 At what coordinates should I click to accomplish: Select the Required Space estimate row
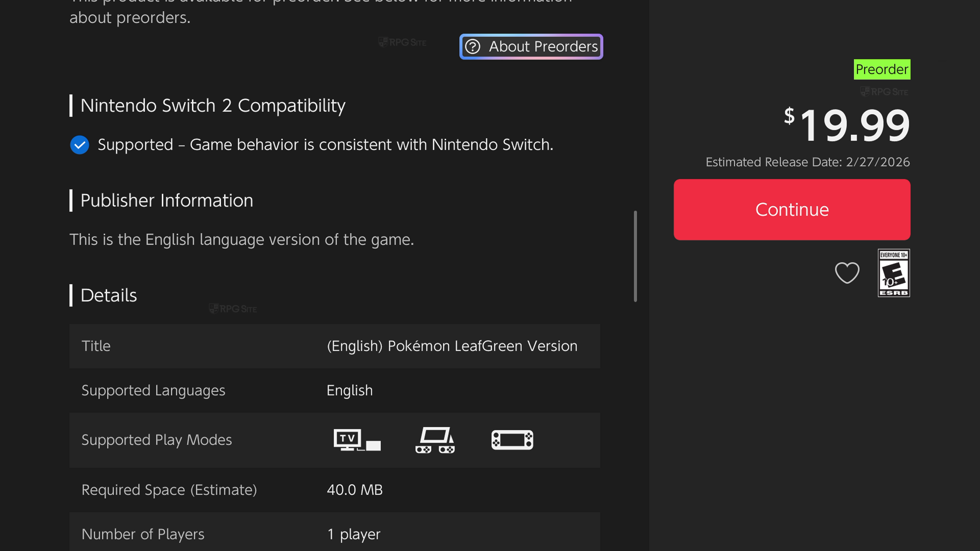[334, 490]
